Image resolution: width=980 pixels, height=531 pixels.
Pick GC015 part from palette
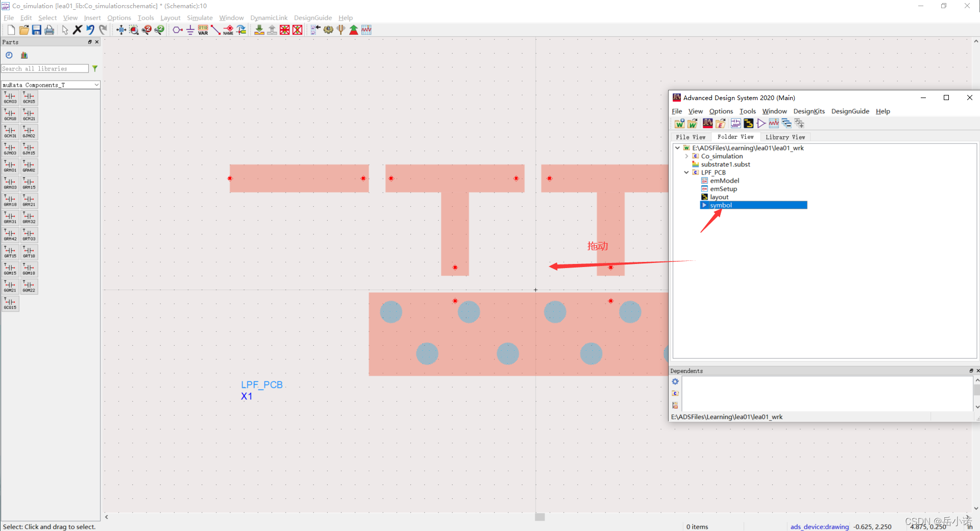coord(10,303)
